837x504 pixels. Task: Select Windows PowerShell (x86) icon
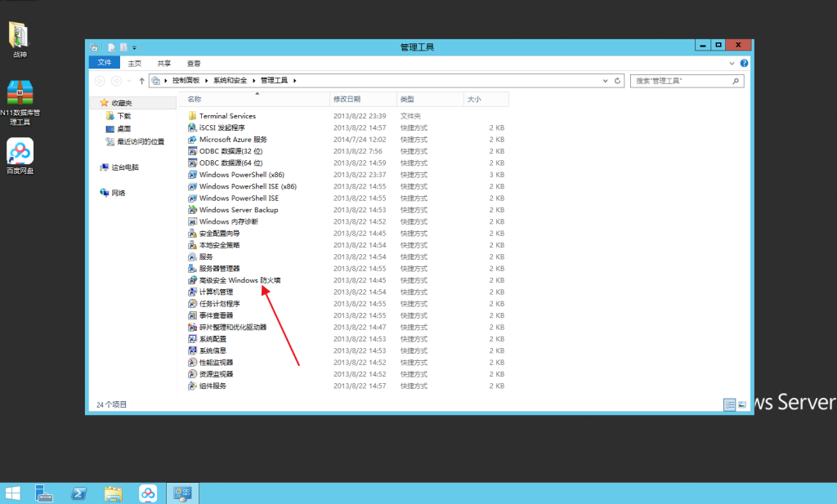pos(192,175)
